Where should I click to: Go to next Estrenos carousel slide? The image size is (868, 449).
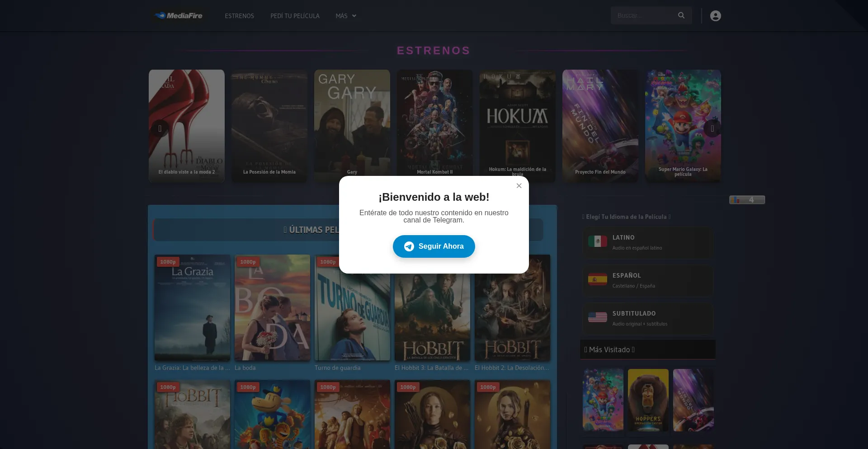[712, 128]
